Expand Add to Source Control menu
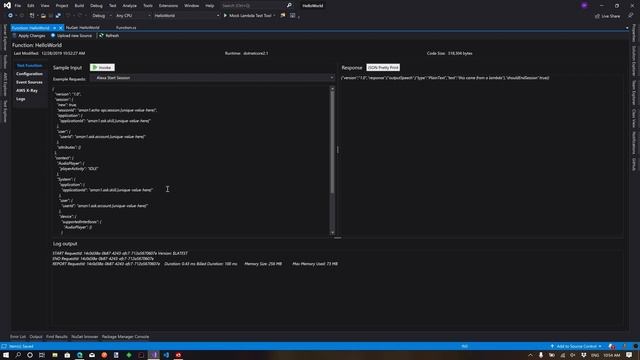 (x=576, y=346)
